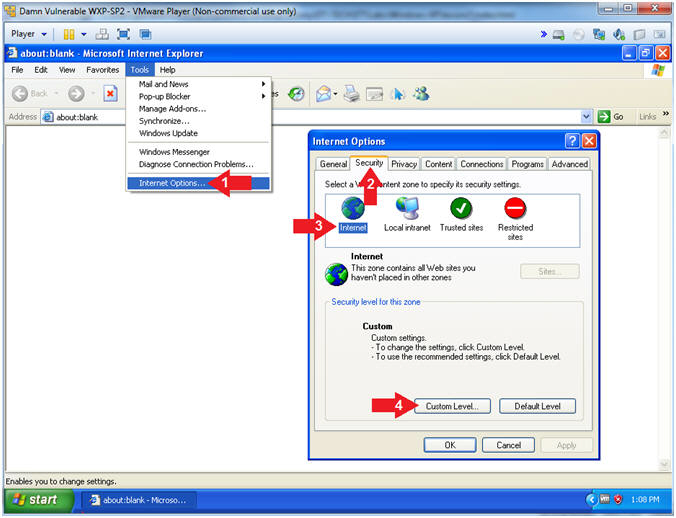This screenshot has width=676, height=518.
Task: Click the Internet Options help question-mark icon
Action: [x=572, y=141]
